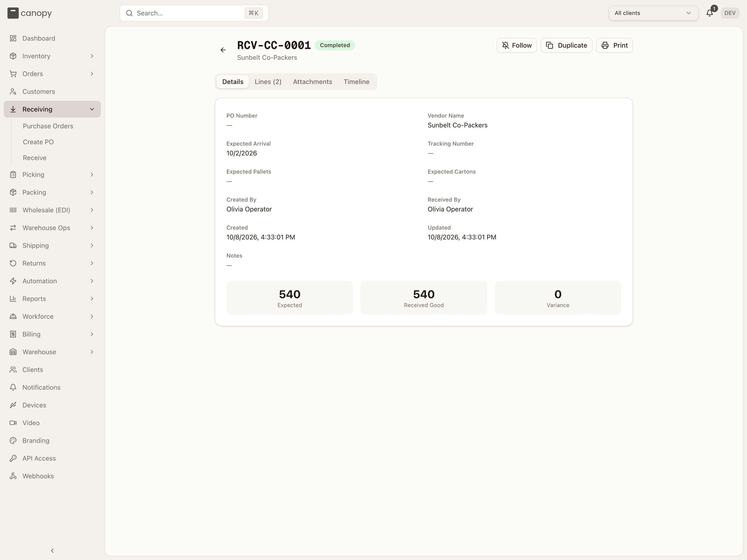The height and width of the screenshot is (560, 747).
Task: Click the Clients people icon
Action: [13, 370]
